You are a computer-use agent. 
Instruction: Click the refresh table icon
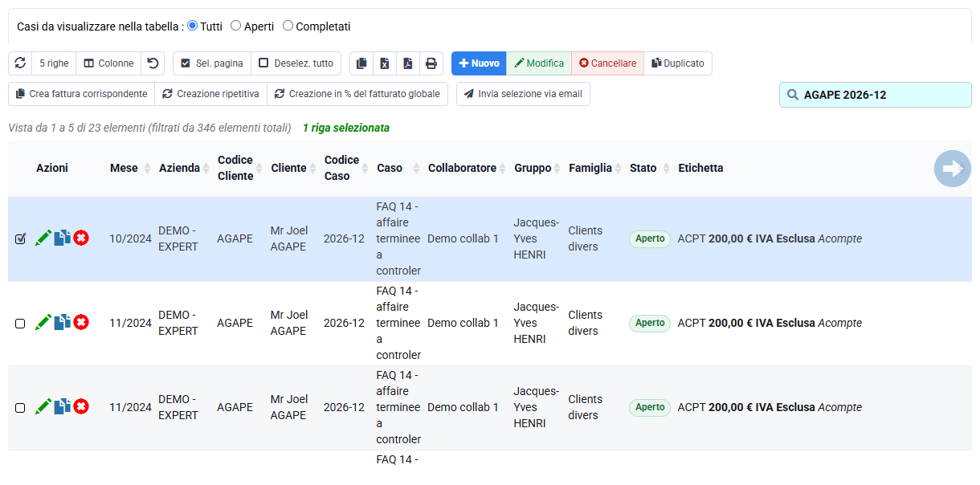click(20, 63)
